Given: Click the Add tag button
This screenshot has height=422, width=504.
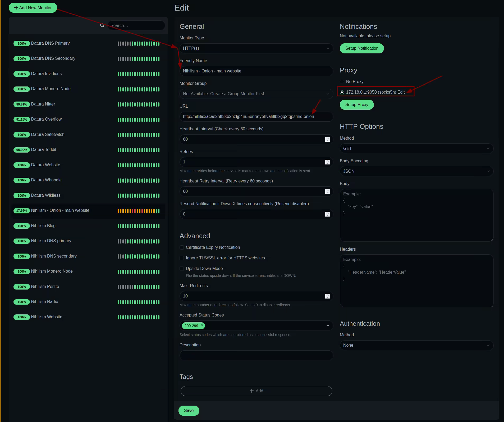Looking at the screenshot, I should [256, 391].
